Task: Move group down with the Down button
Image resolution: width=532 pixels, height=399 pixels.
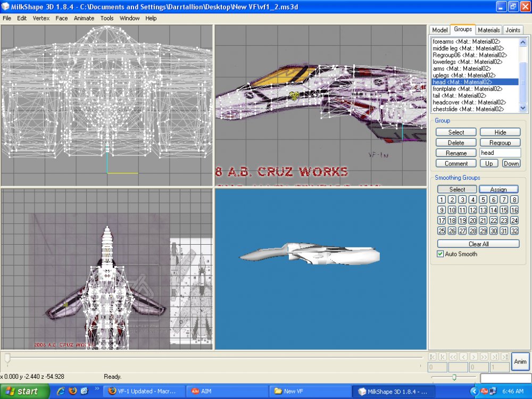Action: coord(511,163)
